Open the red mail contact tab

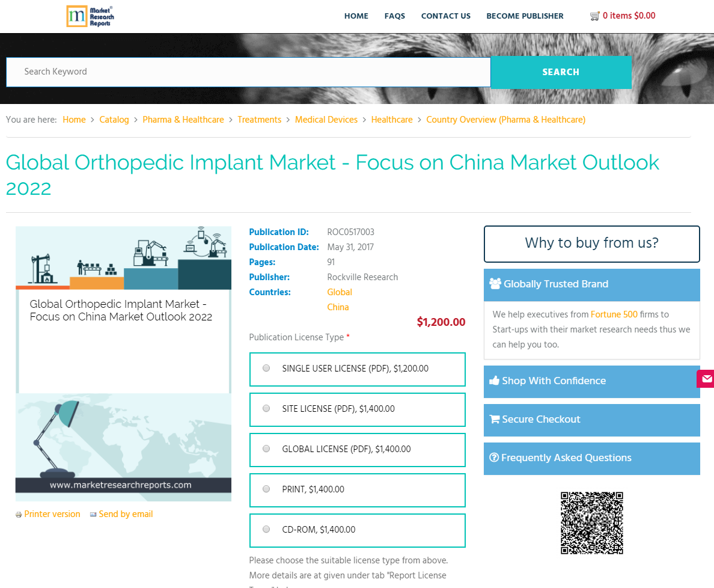pos(706,379)
